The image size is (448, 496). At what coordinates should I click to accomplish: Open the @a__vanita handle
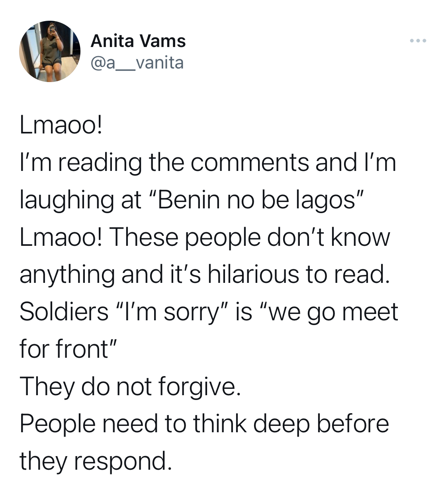tap(137, 63)
